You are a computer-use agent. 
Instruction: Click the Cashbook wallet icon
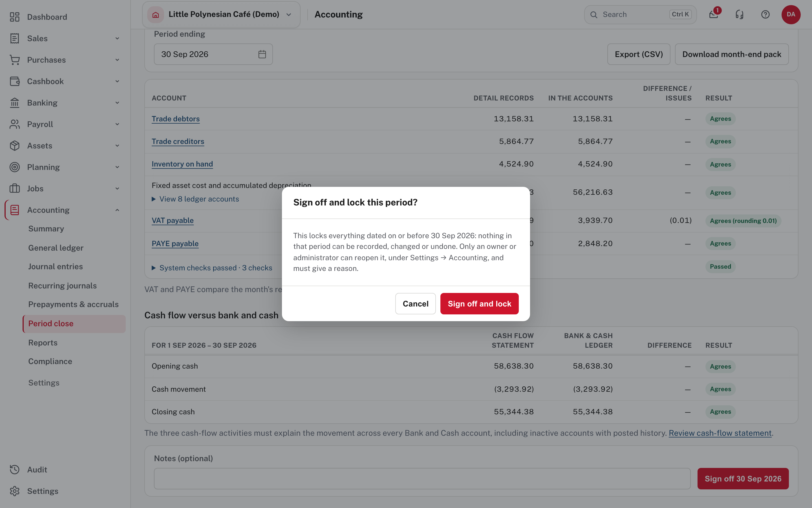[x=14, y=81]
